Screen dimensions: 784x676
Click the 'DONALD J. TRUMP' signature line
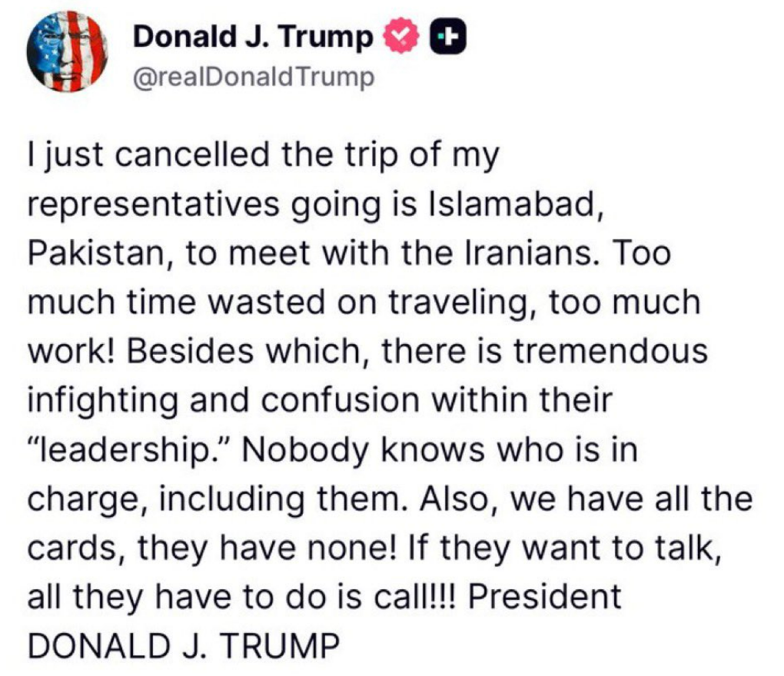pos(184,645)
